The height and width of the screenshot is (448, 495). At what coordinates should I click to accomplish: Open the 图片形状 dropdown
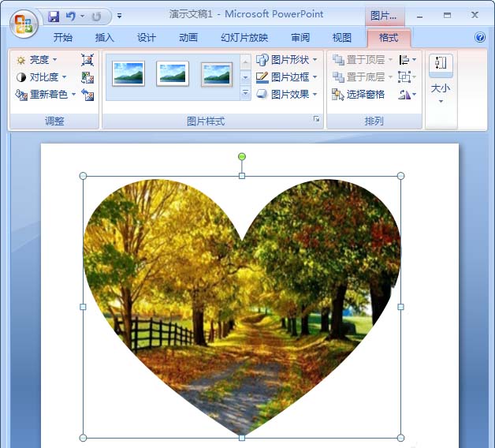287,60
